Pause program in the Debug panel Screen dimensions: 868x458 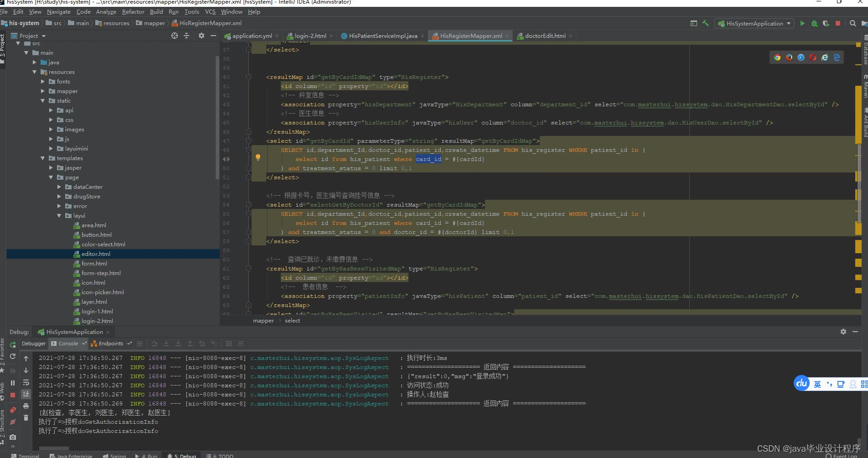pyautogui.click(x=13, y=383)
